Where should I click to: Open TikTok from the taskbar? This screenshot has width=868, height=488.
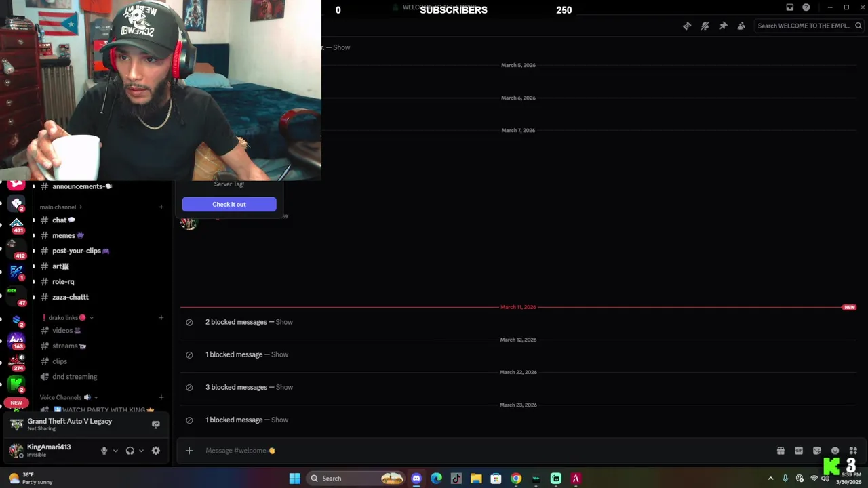(456, 479)
